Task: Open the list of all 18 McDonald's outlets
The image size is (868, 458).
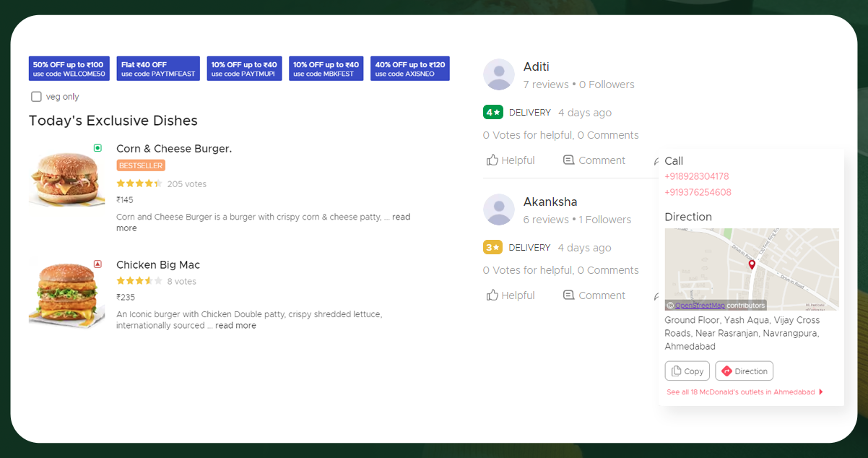Action: pyautogui.click(x=741, y=392)
